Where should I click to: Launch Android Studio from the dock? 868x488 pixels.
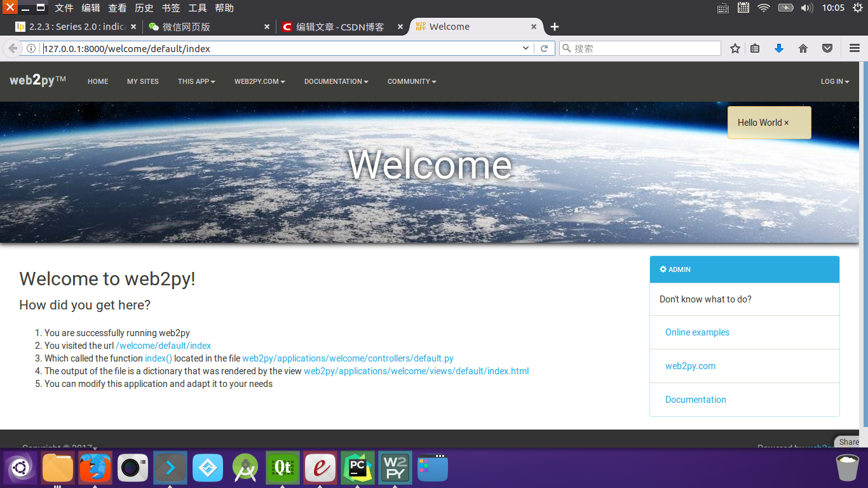(x=245, y=468)
